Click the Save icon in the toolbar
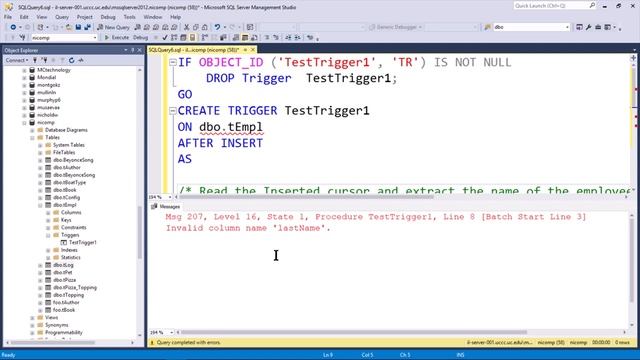This screenshot has width=640, height=360. [78, 27]
